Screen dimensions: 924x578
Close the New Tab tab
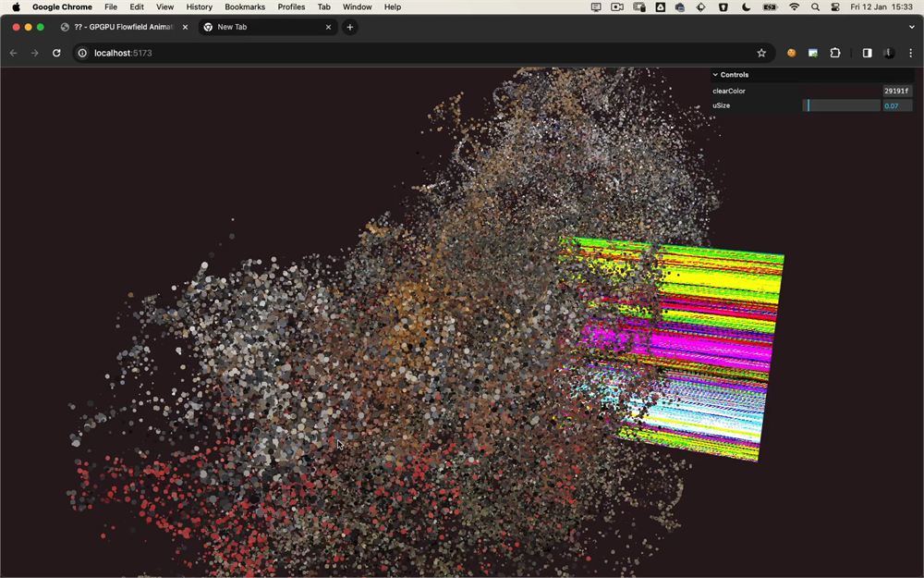pos(328,27)
